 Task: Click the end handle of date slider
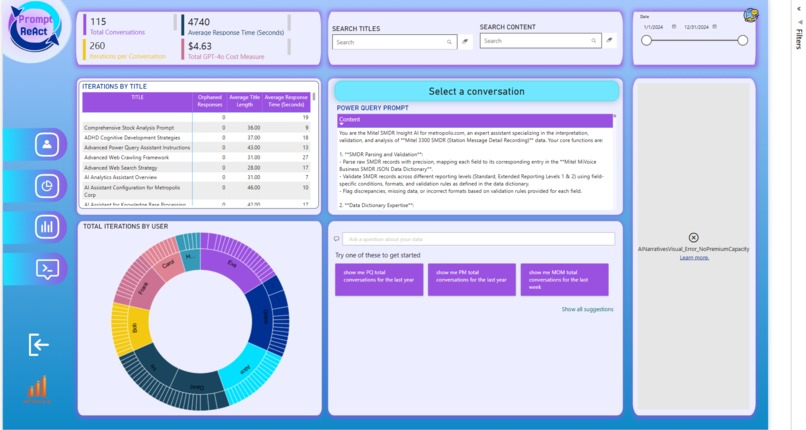point(742,41)
